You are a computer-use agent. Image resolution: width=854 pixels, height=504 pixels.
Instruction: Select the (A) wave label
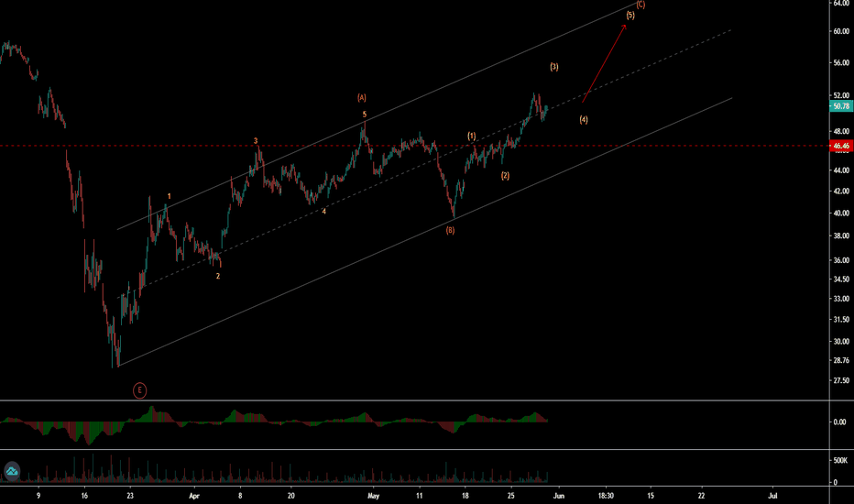(x=362, y=97)
